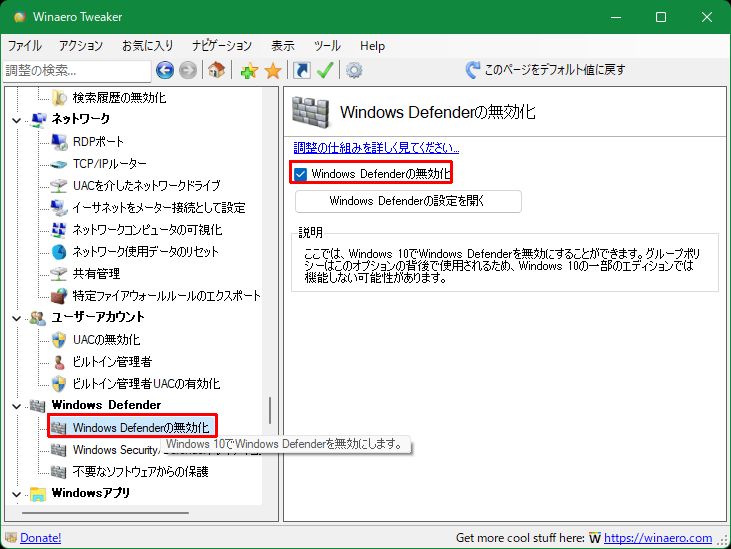Click the shield icon beside UACの無効化
731x549 pixels.
[59, 340]
